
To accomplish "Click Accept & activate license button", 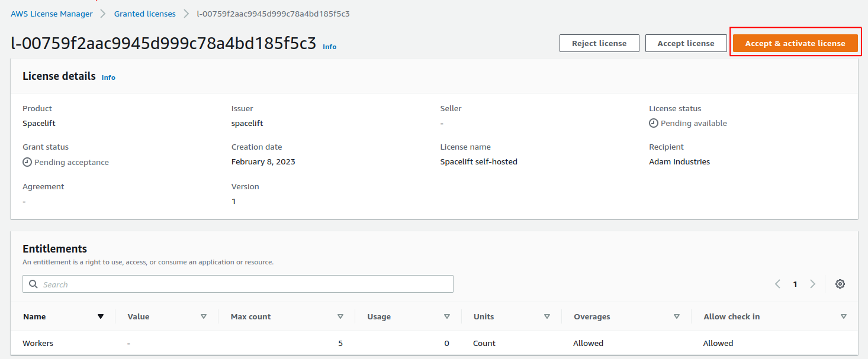I will coord(795,43).
